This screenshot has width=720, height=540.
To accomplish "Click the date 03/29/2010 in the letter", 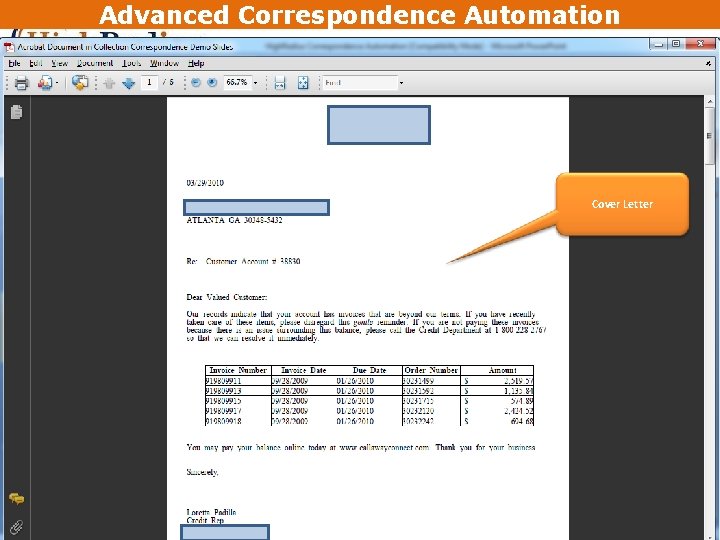I will point(205,183).
